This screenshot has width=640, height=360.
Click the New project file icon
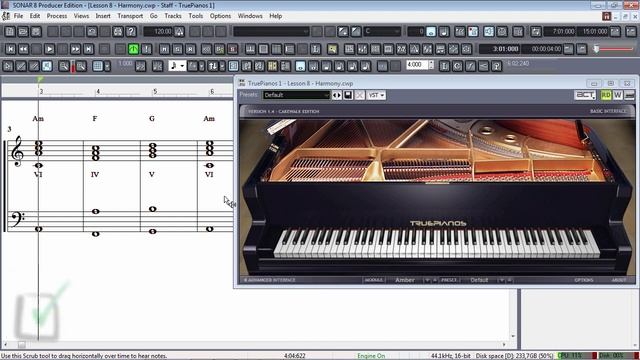pos(10,31)
